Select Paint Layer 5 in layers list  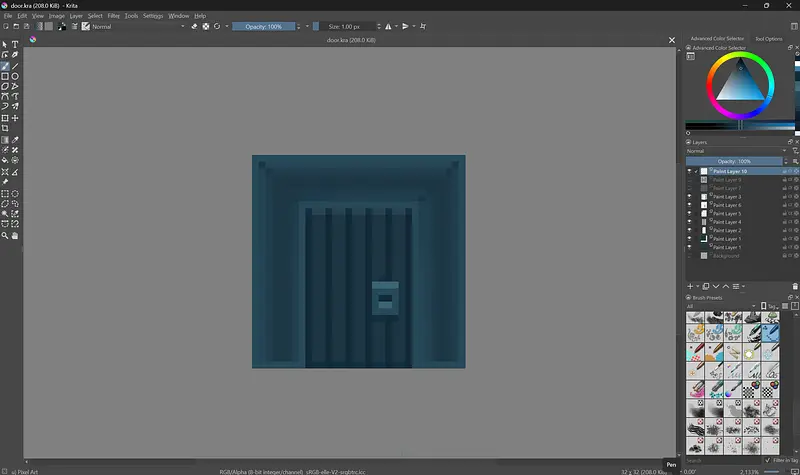(x=726, y=214)
